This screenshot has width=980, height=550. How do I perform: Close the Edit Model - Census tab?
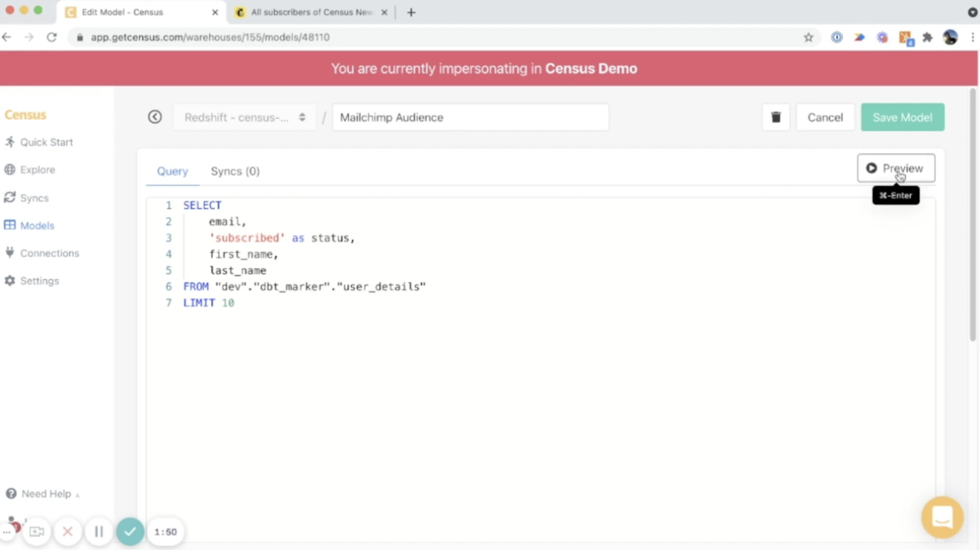(x=215, y=12)
